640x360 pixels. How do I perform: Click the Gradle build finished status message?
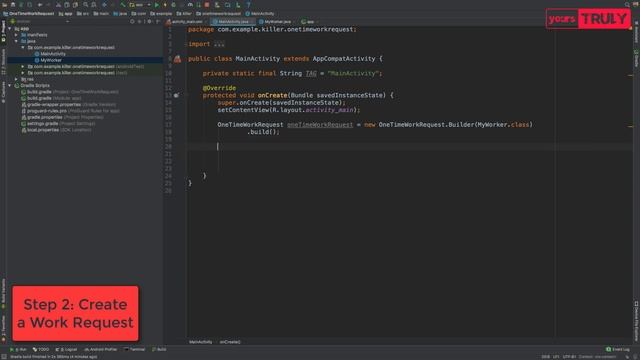[x=54, y=357]
